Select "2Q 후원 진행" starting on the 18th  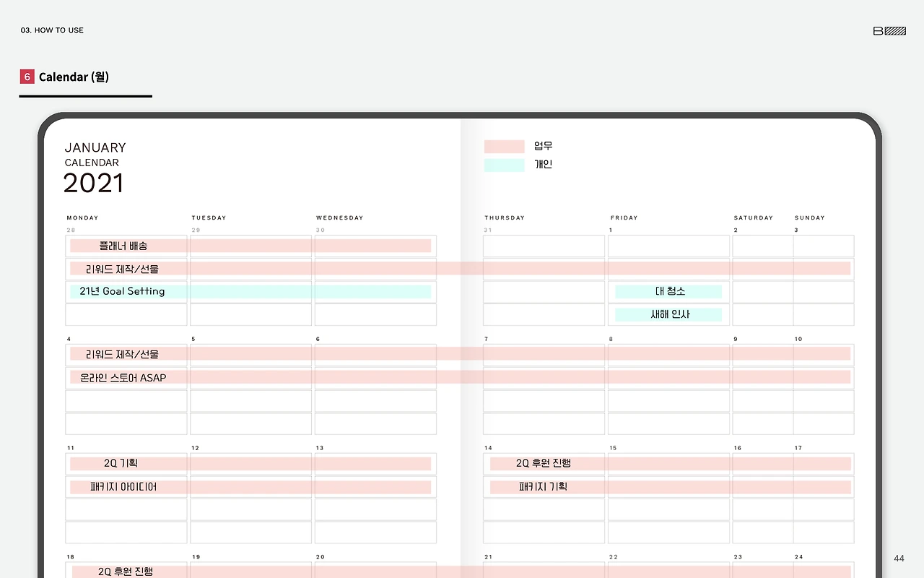[461, 571]
